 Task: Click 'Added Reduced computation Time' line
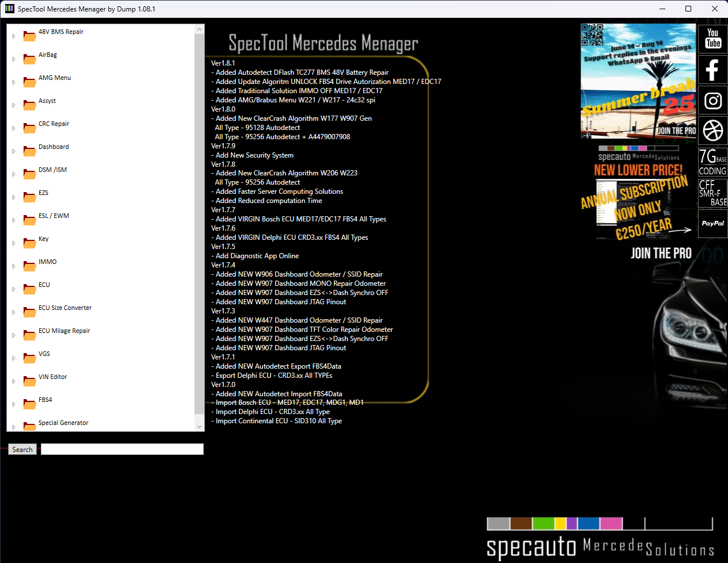[x=266, y=201]
